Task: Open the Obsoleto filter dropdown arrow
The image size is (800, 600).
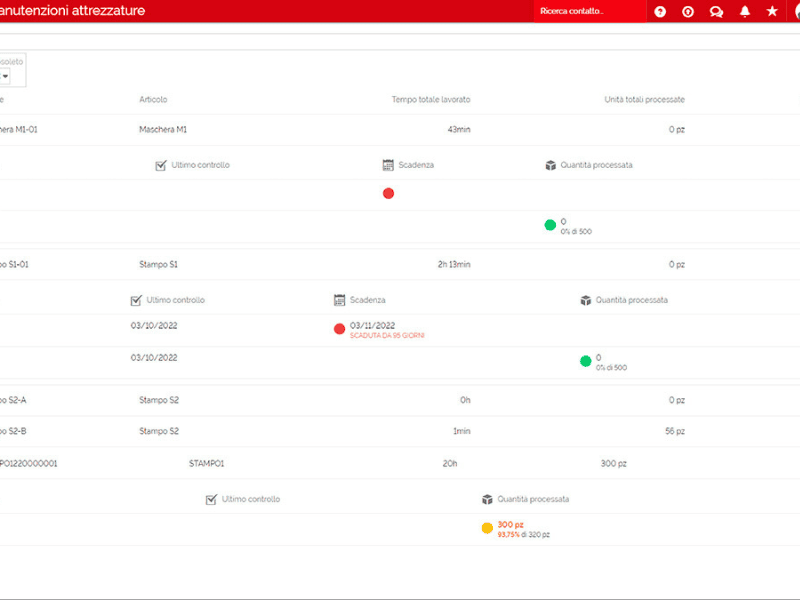Action: (5, 77)
